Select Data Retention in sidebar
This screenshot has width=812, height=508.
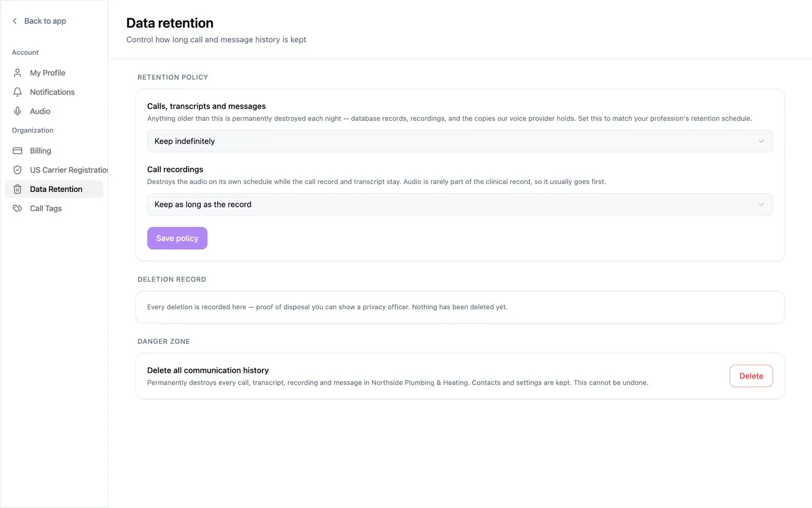54,189
